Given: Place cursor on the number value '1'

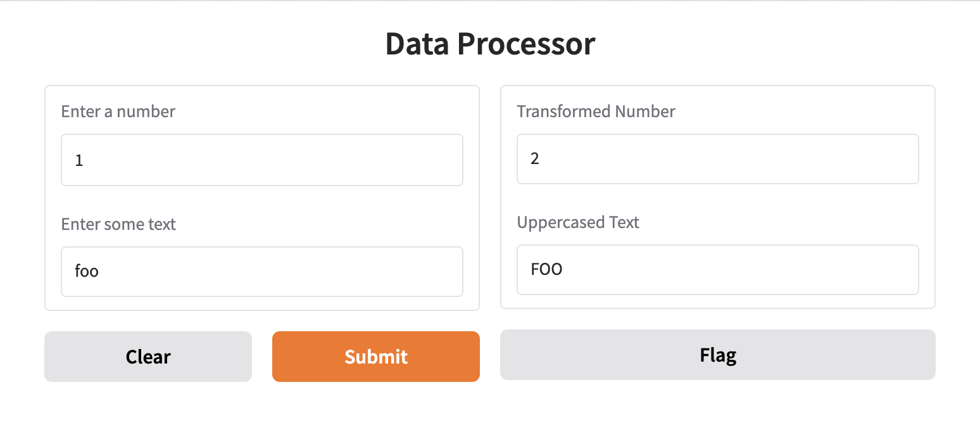Looking at the screenshot, I should (x=79, y=160).
